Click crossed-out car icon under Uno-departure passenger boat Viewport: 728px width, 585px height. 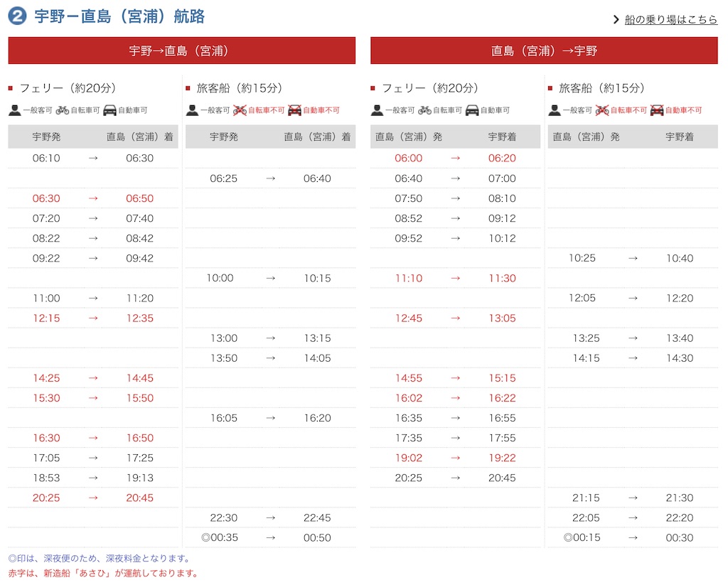[x=294, y=110]
